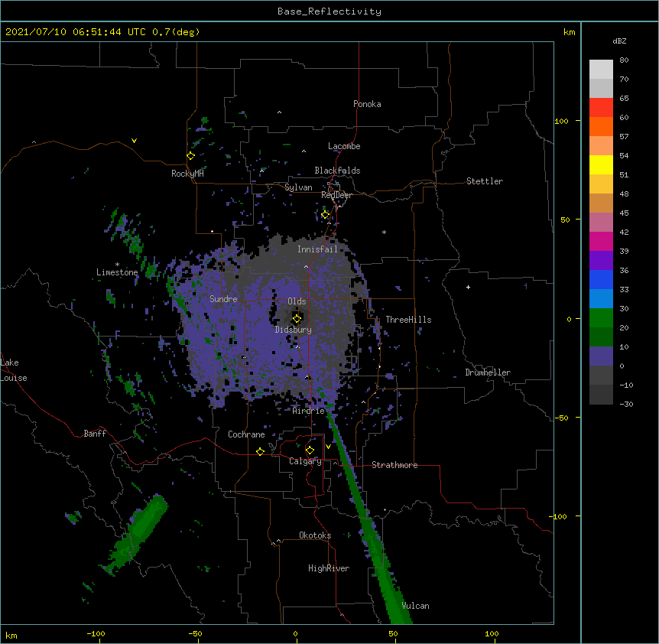Pick the magenta swatch in the dBZ legend

pyautogui.click(x=601, y=241)
